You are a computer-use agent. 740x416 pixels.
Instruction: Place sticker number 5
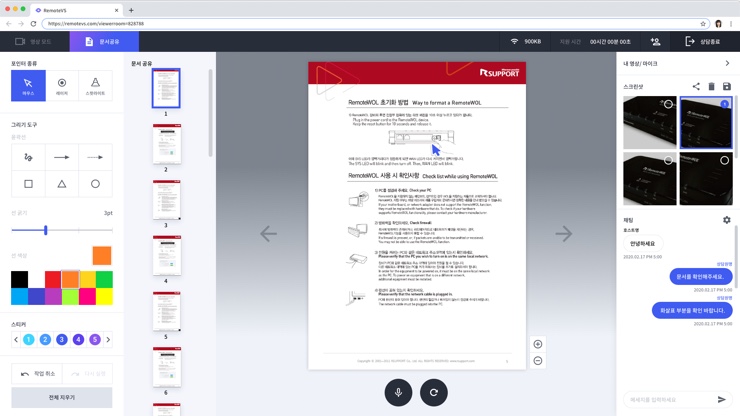(95, 340)
